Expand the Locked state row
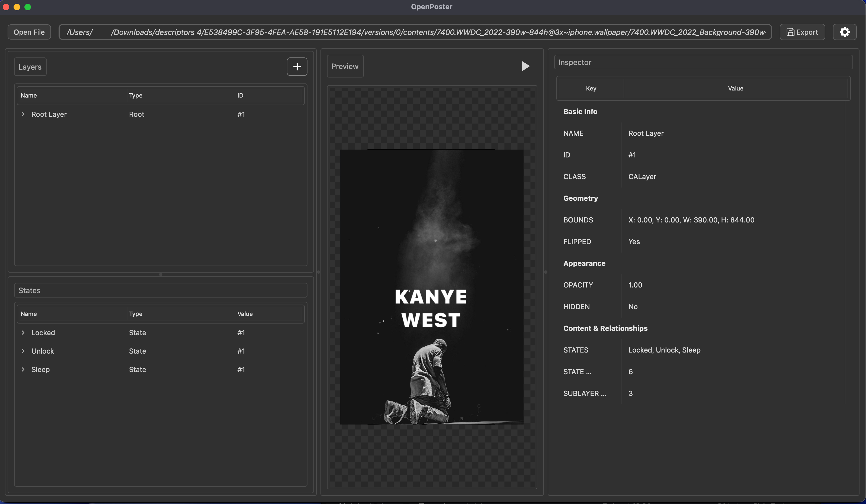The image size is (866, 504). pyautogui.click(x=23, y=332)
